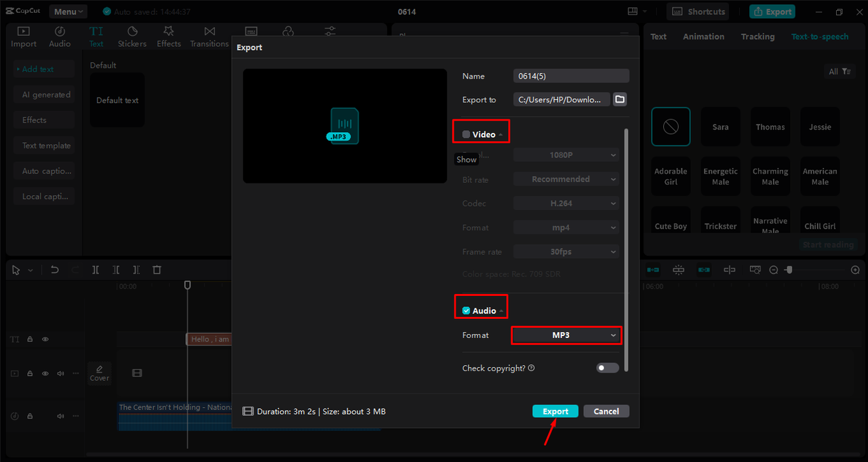Click the folder icon beside Export to path

[619, 100]
